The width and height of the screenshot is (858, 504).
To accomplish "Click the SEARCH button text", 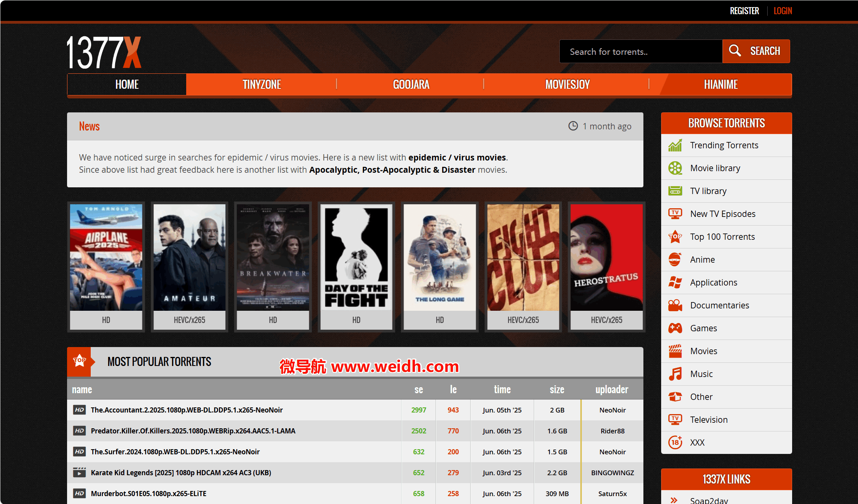I will tap(765, 51).
